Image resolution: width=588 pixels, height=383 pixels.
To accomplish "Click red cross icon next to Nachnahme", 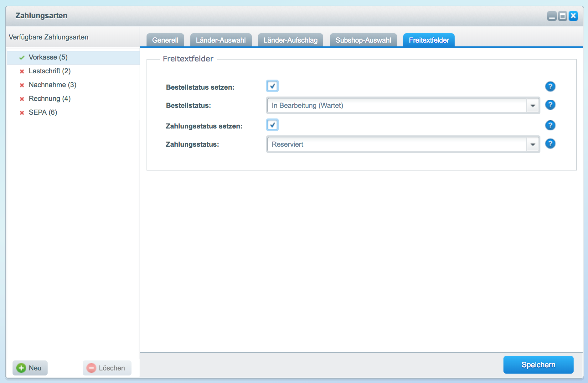I will [22, 85].
